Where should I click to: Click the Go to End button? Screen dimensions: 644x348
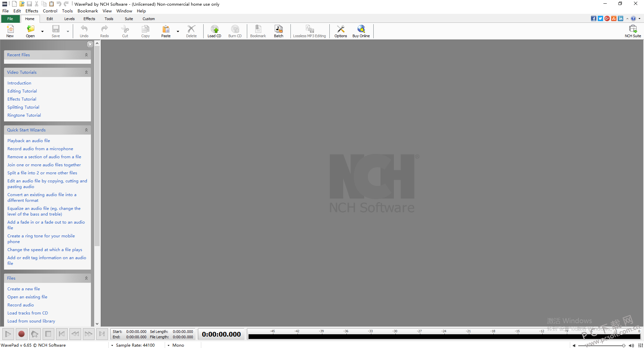click(x=102, y=334)
